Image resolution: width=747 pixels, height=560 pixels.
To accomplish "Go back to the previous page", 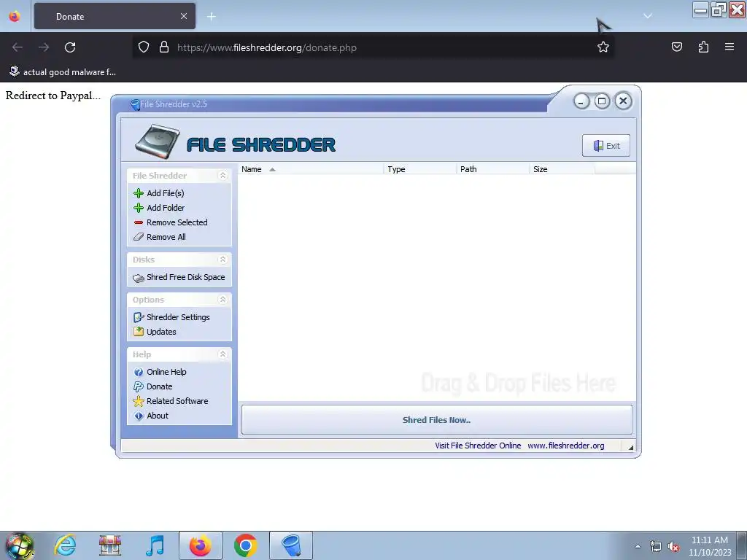I will 18,47.
